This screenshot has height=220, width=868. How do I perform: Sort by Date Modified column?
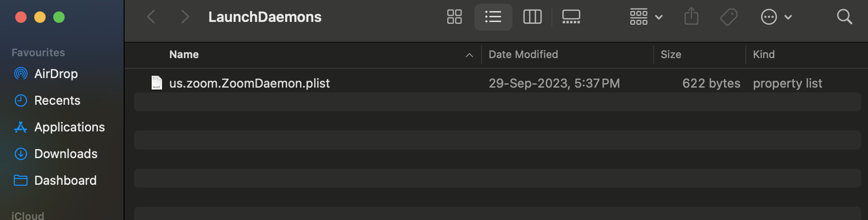[x=523, y=55]
